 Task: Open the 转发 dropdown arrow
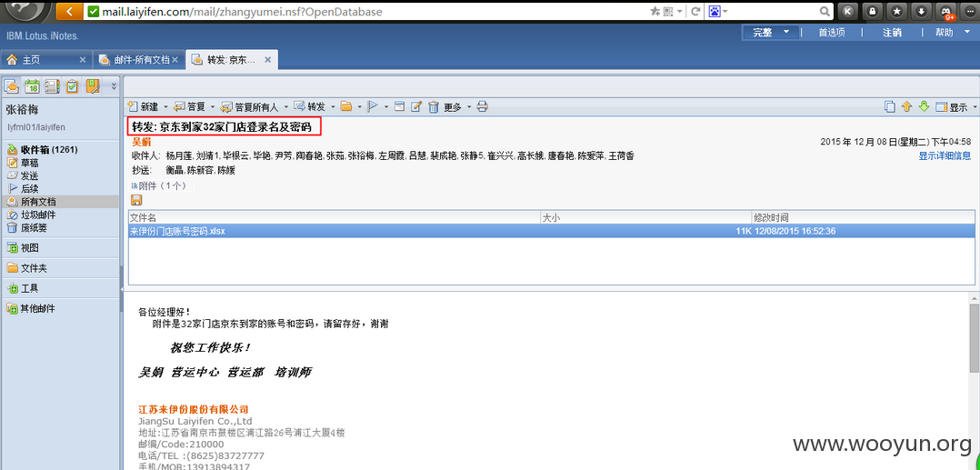[x=333, y=107]
